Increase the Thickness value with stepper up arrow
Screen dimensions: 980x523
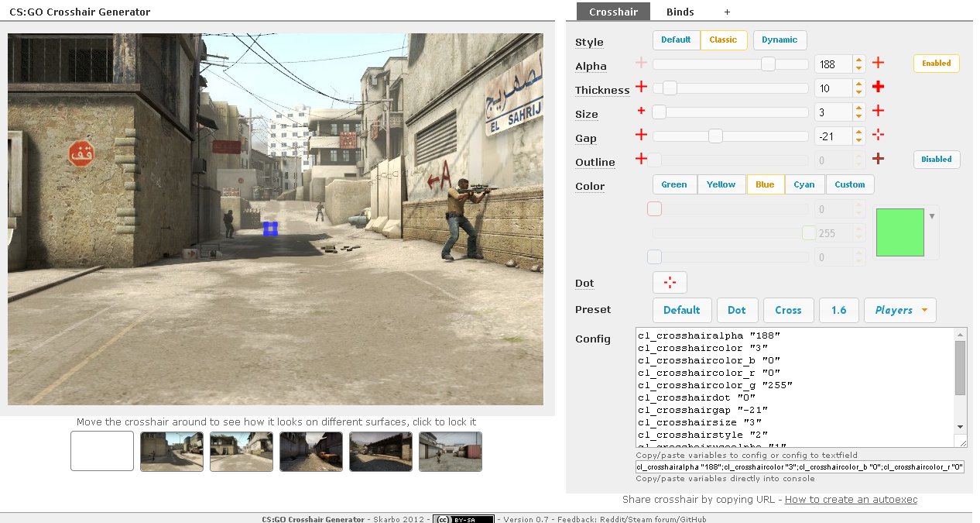858,84
